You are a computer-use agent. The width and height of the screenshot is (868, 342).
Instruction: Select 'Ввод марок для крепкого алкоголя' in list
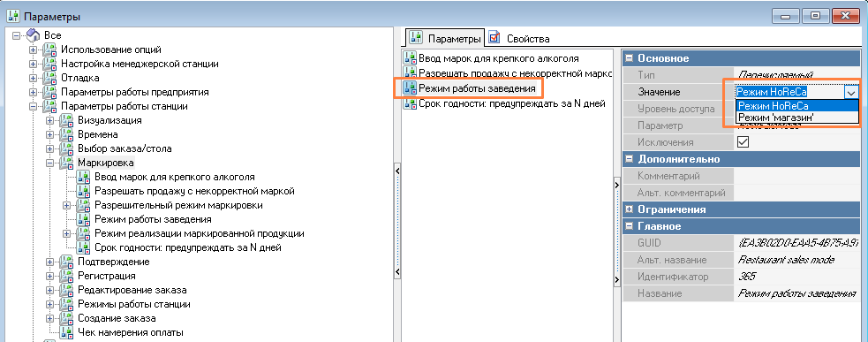[498, 57]
